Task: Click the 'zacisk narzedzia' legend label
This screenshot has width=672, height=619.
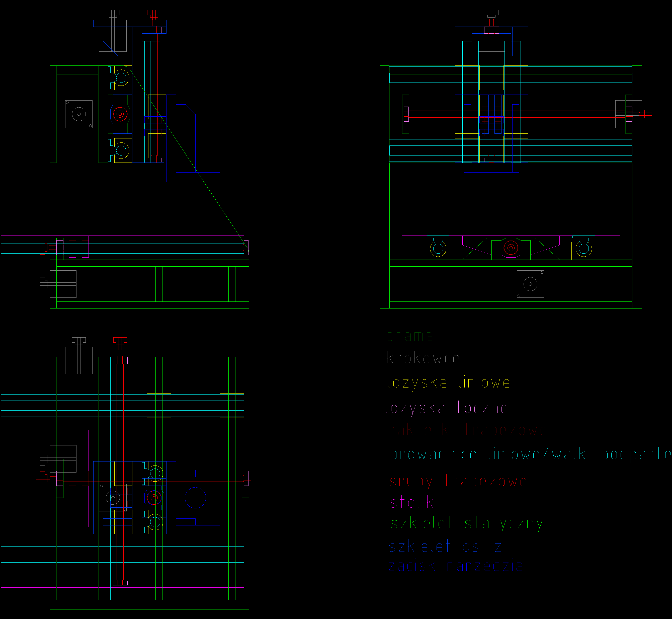Action: [455, 566]
